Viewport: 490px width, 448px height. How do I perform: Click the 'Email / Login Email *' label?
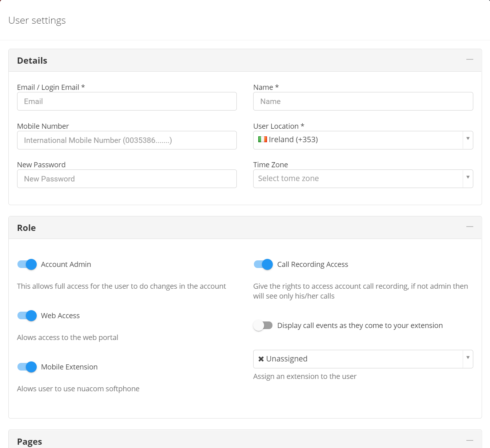coord(51,87)
